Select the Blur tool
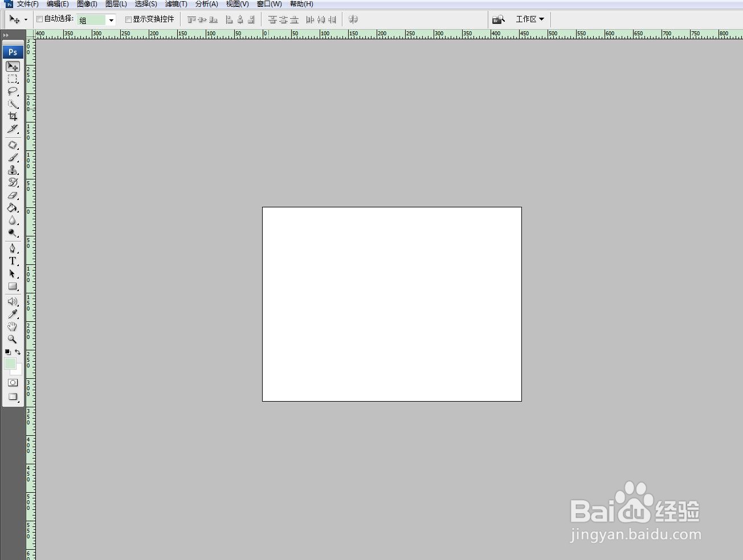Viewport: 743px width, 560px height. [x=13, y=220]
